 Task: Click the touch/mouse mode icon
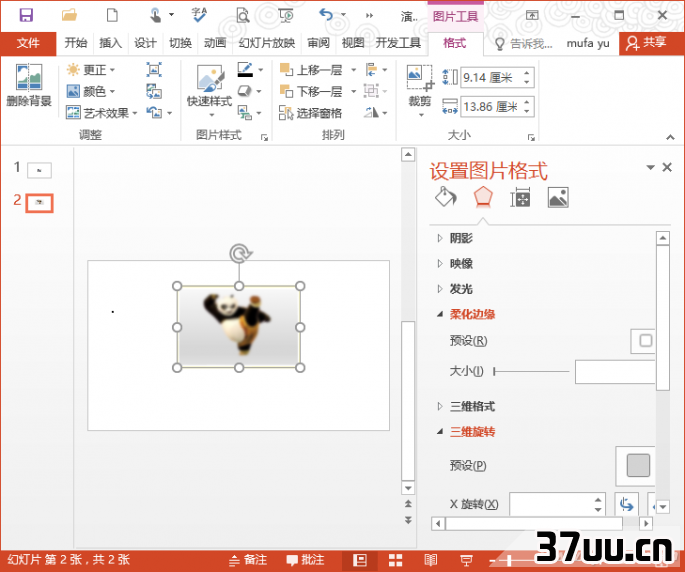[155, 15]
